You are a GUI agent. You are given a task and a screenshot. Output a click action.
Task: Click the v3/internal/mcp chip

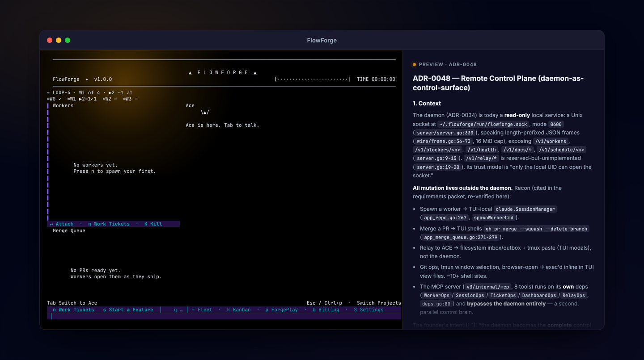pyautogui.click(x=486, y=287)
